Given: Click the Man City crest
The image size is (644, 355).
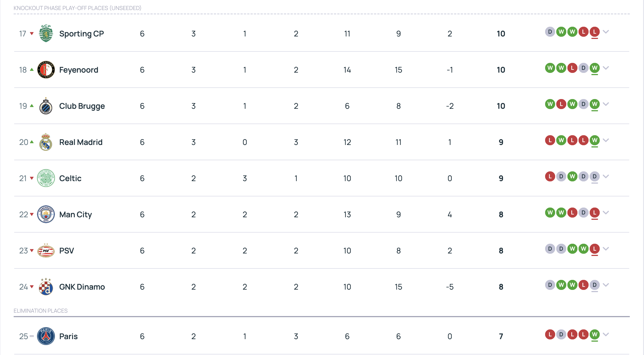Looking at the screenshot, I should point(46,214).
